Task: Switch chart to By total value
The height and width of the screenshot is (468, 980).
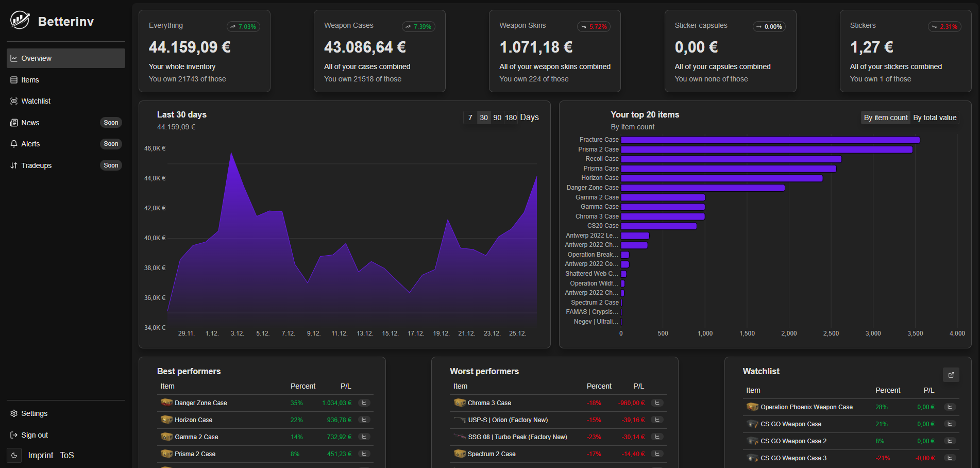Action: [934, 118]
